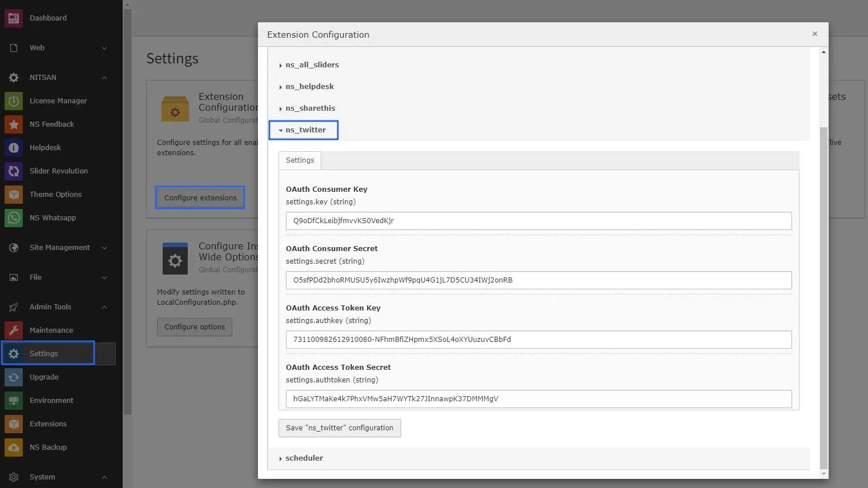Viewport: 868px width, 488px height.
Task: Open Upgrade refresh icon
Action: [14, 377]
